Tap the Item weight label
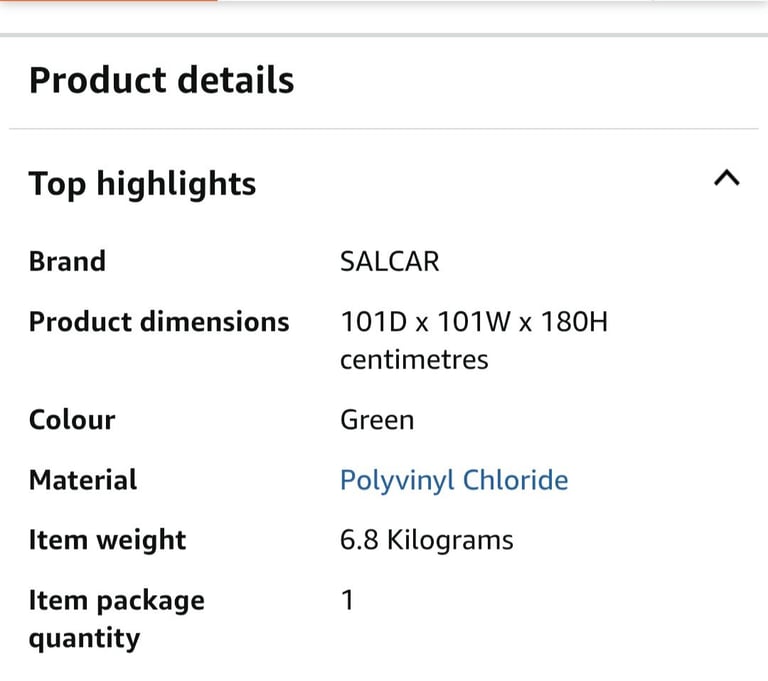Viewport: 768px width, 681px height. 107,540
